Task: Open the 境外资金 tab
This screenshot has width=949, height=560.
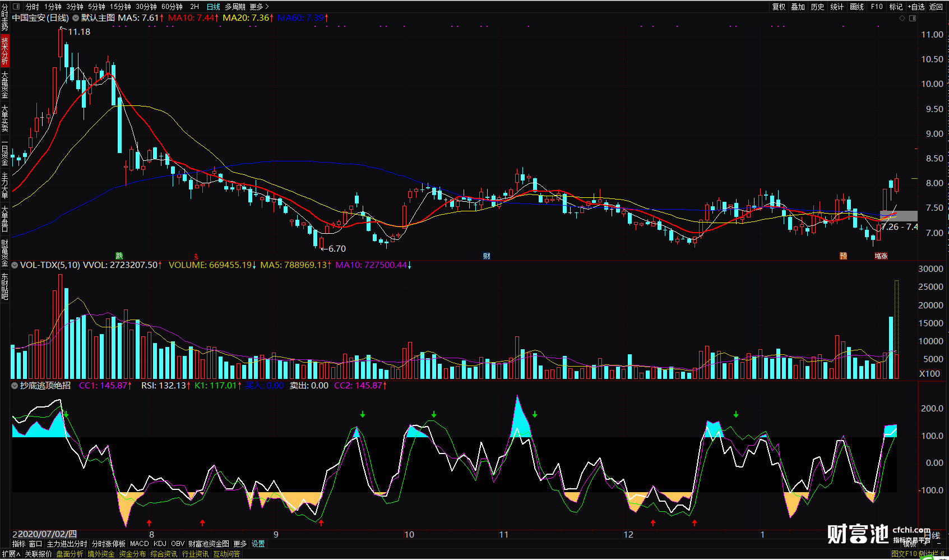Action: click(101, 554)
